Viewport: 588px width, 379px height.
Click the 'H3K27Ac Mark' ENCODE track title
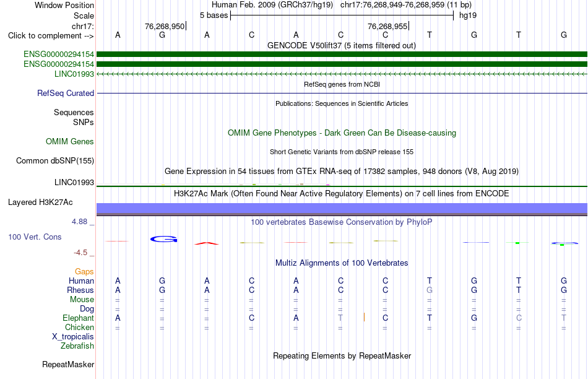tap(342, 194)
